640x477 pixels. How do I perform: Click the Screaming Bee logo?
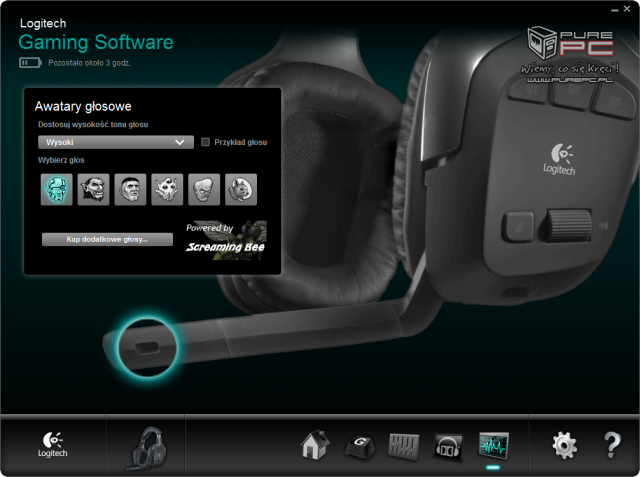coord(226,240)
